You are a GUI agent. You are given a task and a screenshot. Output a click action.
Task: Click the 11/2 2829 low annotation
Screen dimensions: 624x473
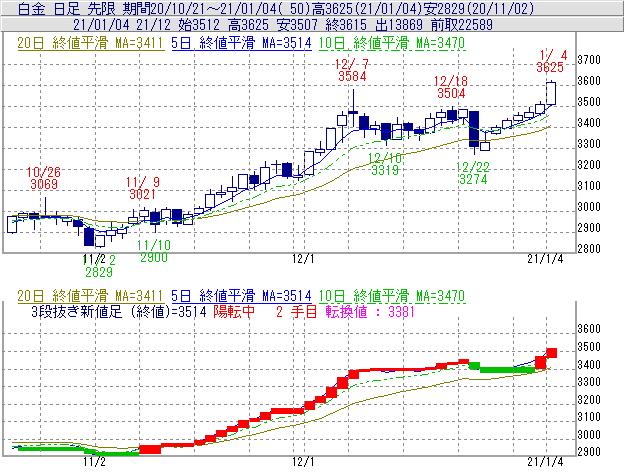point(99,266)
